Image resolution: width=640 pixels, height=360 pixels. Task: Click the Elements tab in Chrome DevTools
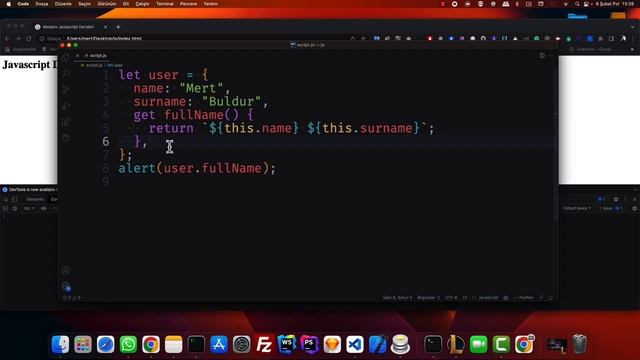pos(35,199)
